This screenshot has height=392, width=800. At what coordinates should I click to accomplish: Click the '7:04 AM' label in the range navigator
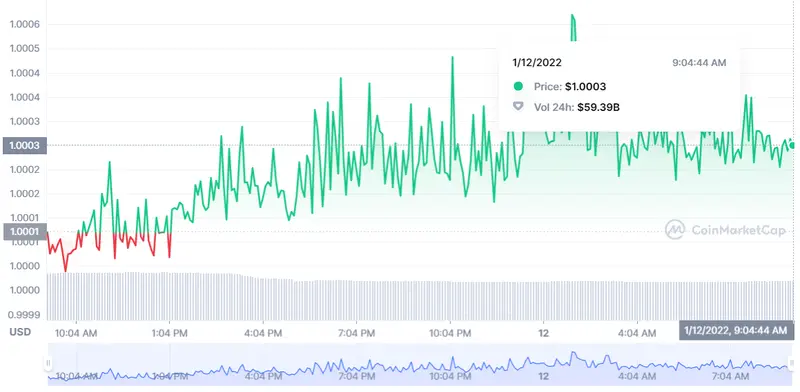730,377
